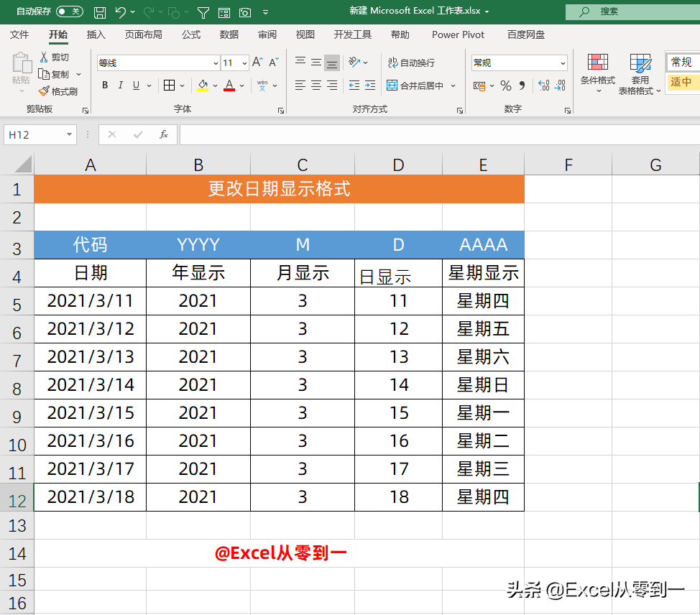Click the Save icon in quick access toolbar
700x615 pixels.
pyautogui.click(x=100, y=11)
